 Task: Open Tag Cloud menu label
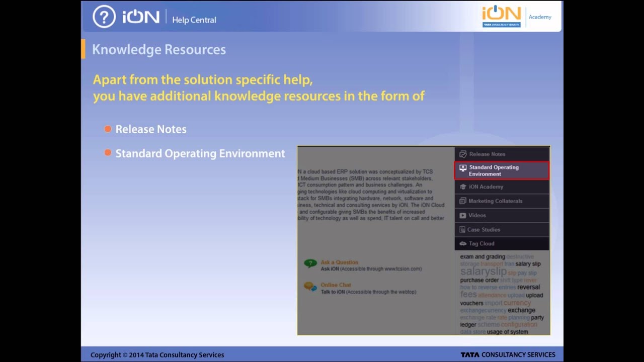click(x=481, y=243)
